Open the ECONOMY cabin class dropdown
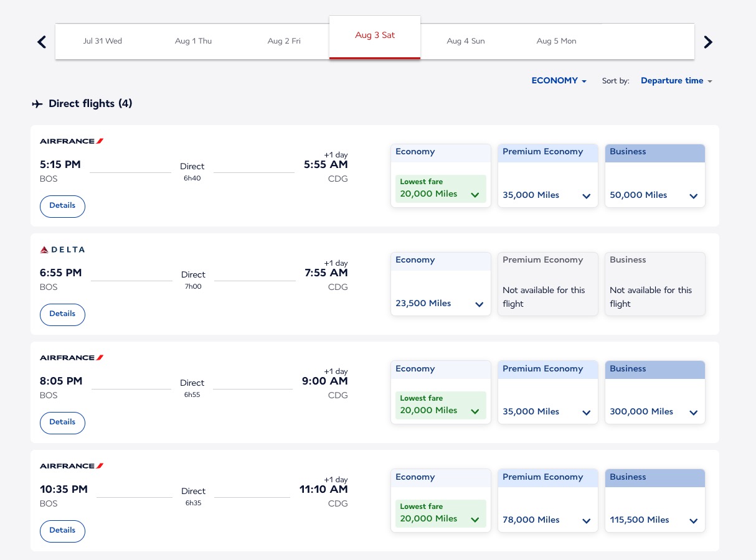Image resolution: width=756 pixels, height=560 pixels. tap(559, 81)
